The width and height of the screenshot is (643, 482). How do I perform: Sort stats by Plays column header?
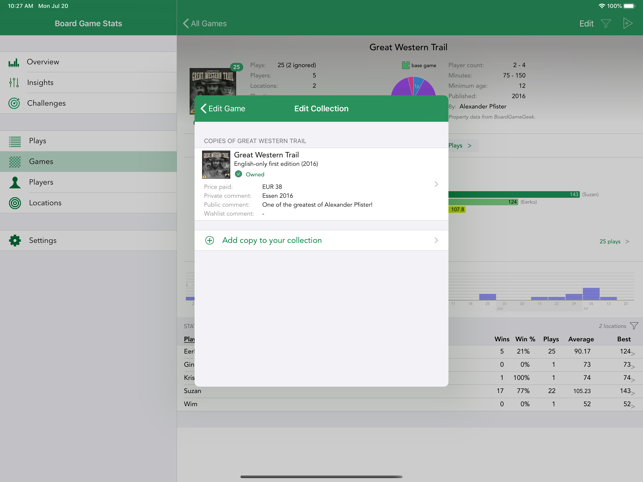tap(551, 339)
